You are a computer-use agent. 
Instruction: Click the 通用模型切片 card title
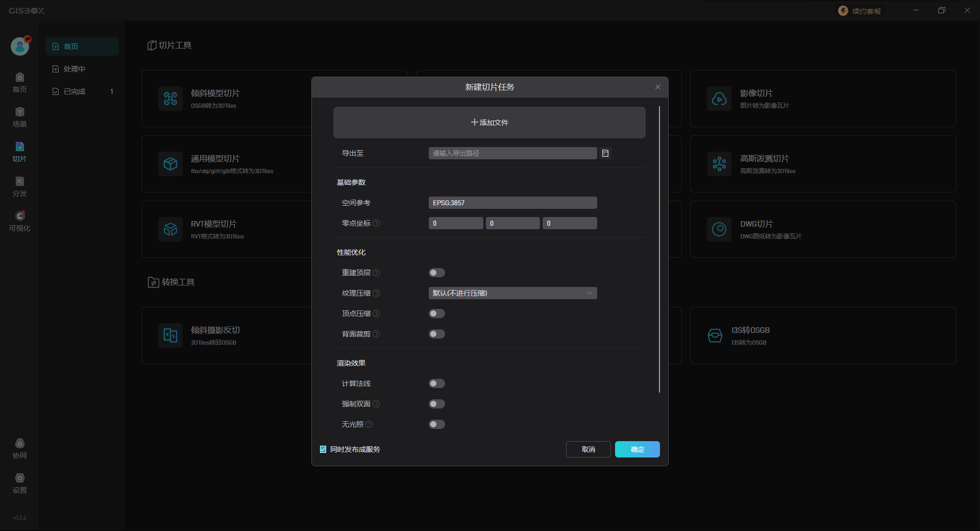pos(215,159)
